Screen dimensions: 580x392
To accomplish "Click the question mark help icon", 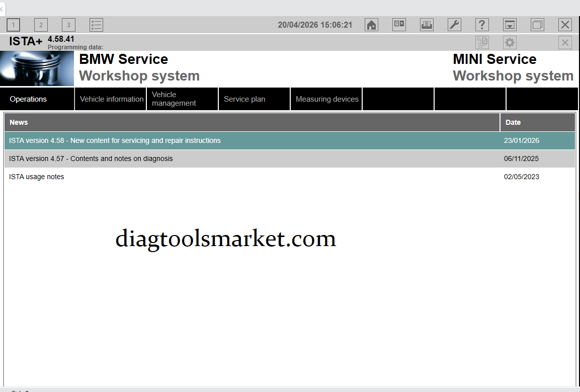I will [482, 25].
